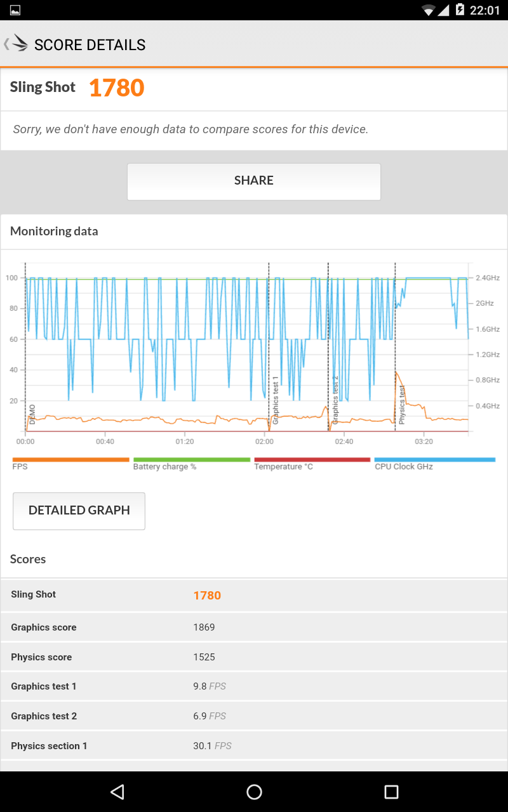Tap the SCORE DETAILS header title
Viewport: 508px width, 812px height.
pyautogui.click(x=90, y=45)
